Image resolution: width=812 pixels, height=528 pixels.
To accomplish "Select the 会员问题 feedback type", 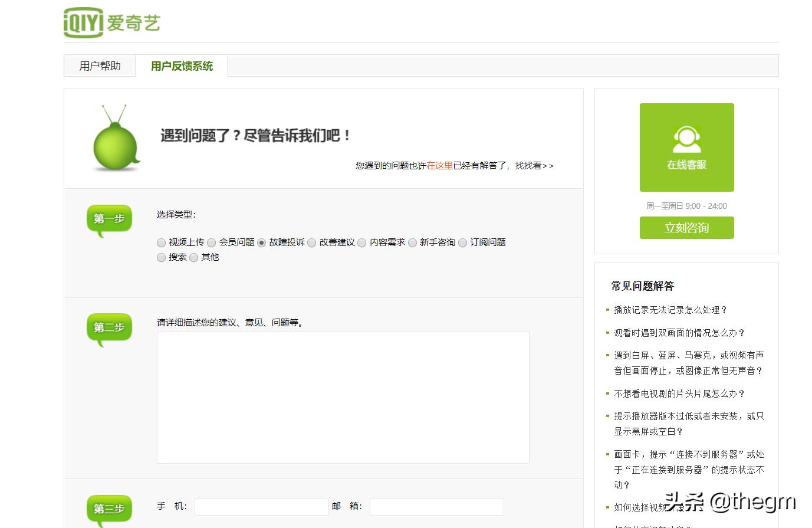I will (x=212, y=242).
